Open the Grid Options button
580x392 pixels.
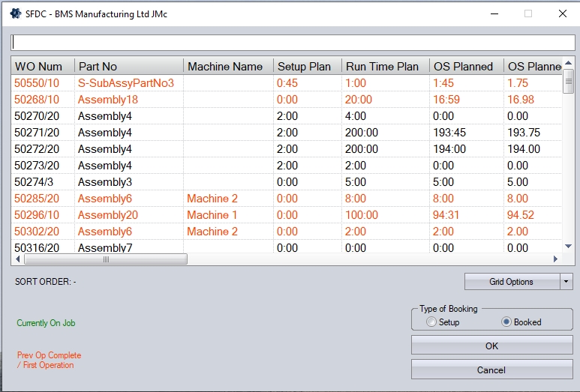(512, 282)
